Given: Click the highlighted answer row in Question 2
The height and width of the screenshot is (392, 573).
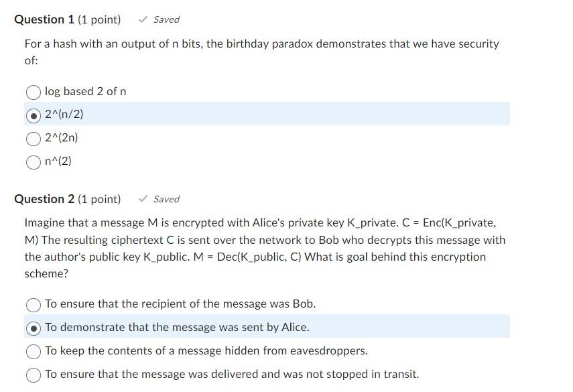Looking at the screenshot, I should pos(268,327).
